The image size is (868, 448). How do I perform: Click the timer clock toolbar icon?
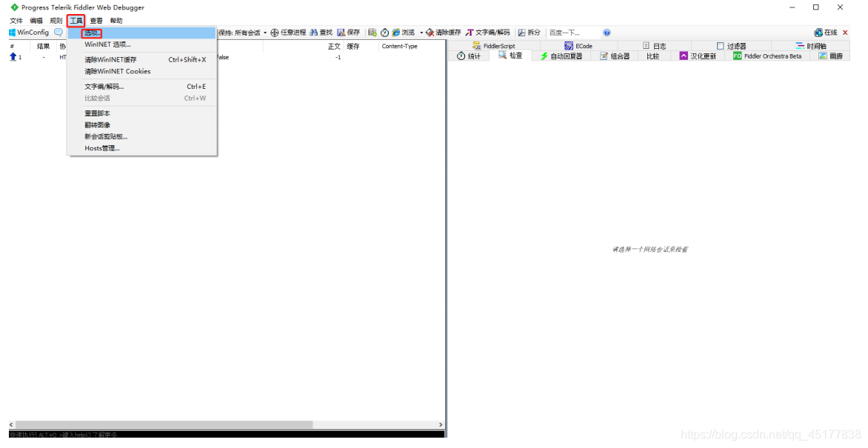pos(384,33)
